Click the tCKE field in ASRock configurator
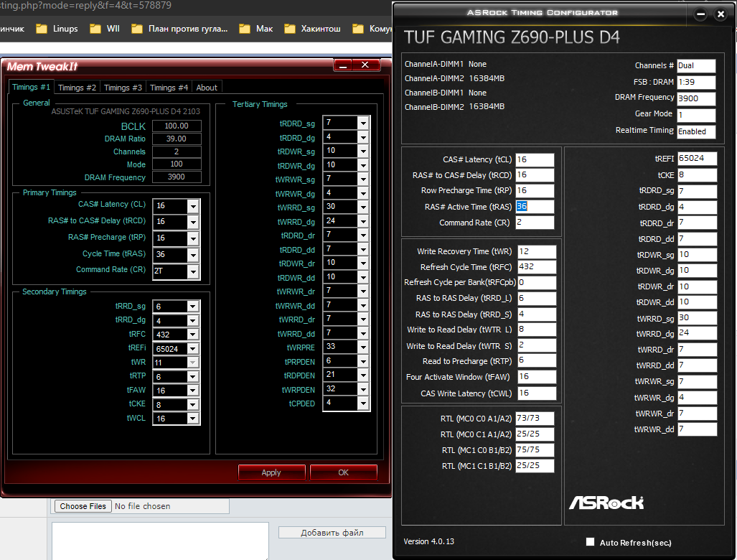This screenshot has height=560, width=737. (697, 175)
